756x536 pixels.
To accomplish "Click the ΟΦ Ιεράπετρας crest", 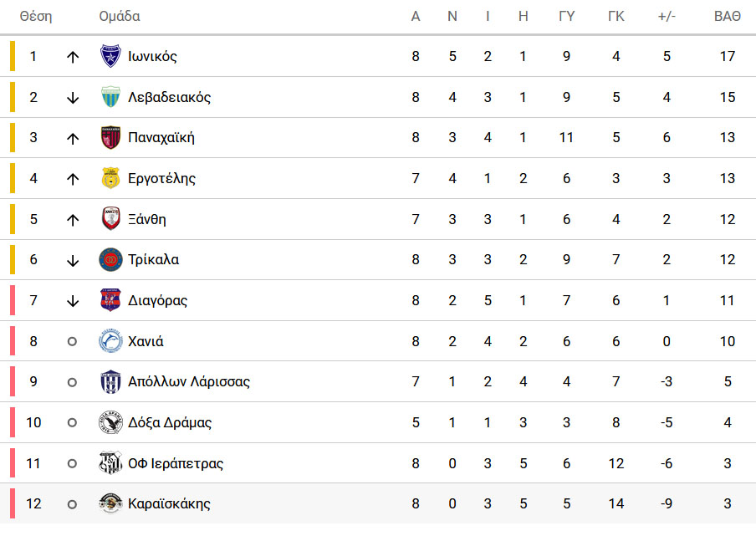I will point(110,463).
